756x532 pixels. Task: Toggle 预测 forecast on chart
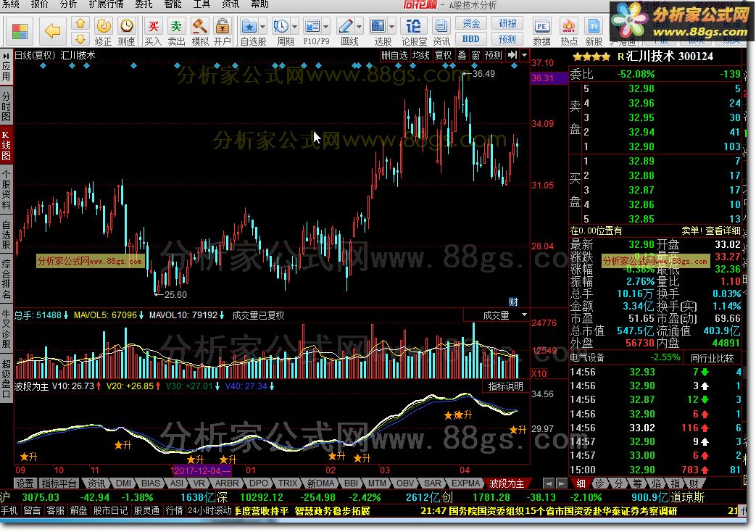[x=493, y=55]
